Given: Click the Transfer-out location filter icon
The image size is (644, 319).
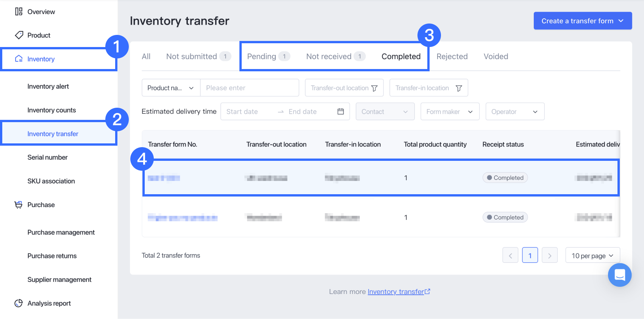Looking at the screenshot, I should point(375,88).
